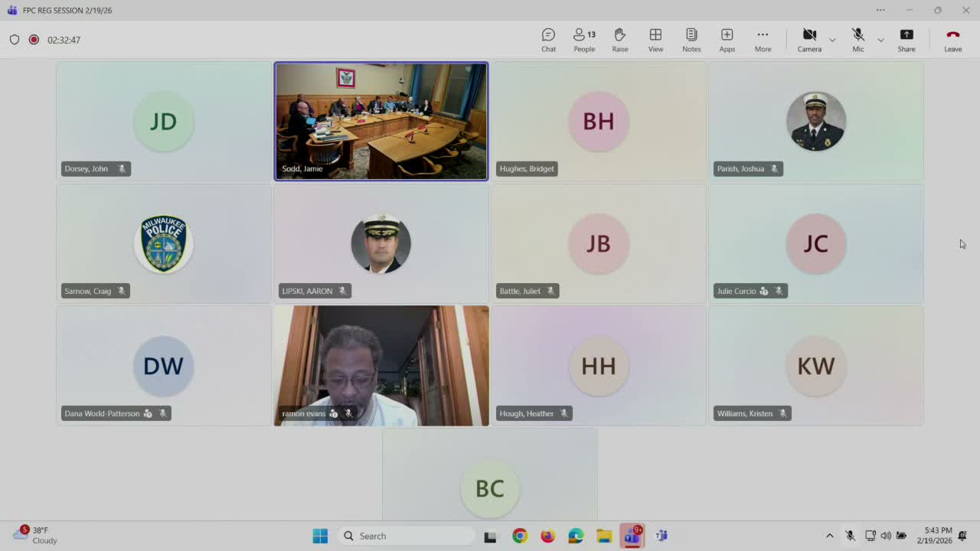Open More actions in the meeting toolbar
Viewport: 980px width, 551px height.
(763, 40)
